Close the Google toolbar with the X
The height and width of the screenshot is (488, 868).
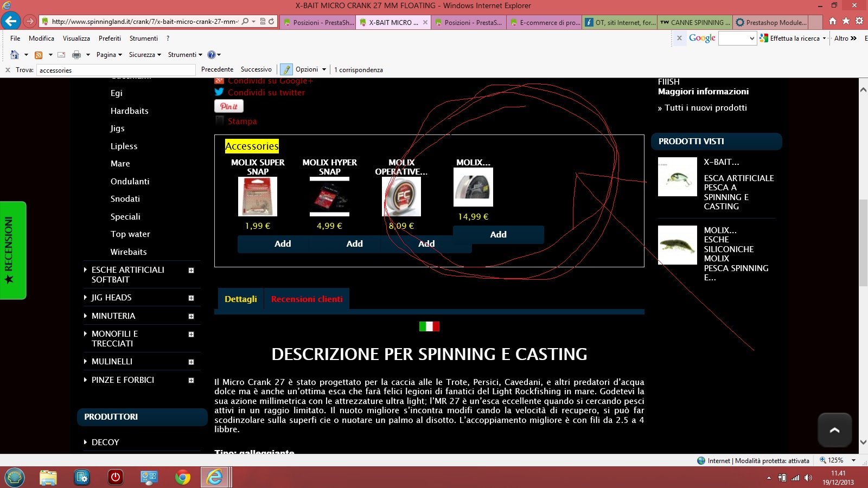pos(679,38)
